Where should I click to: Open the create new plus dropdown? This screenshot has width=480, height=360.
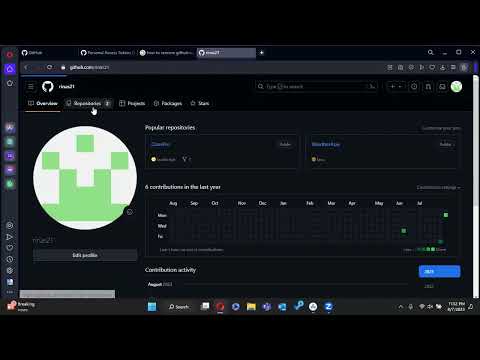coord(396,87)
